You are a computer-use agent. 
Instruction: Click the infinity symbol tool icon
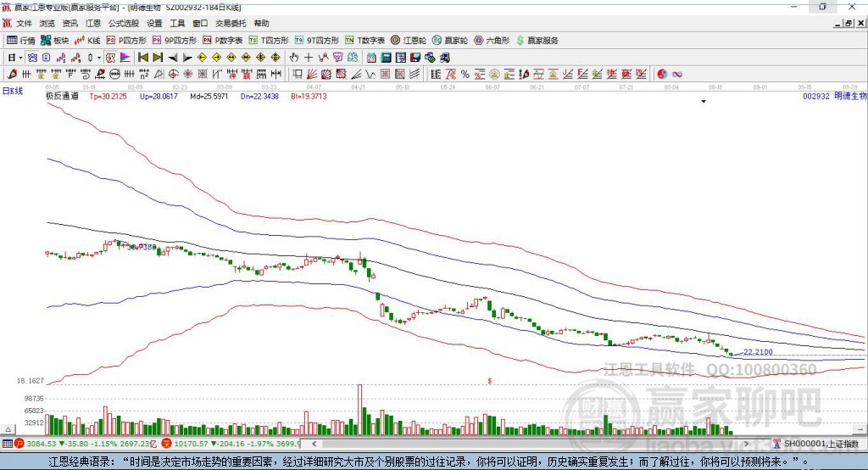677,74
